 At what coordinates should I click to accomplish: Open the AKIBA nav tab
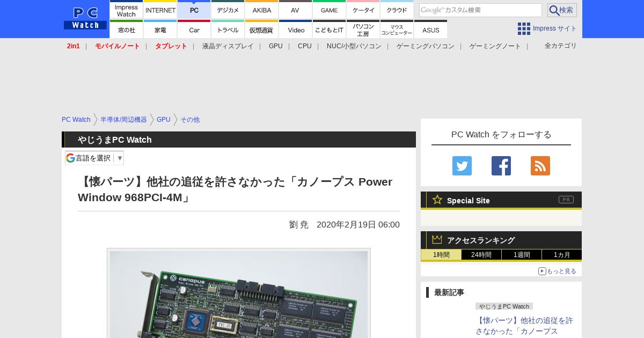point(262,10)
